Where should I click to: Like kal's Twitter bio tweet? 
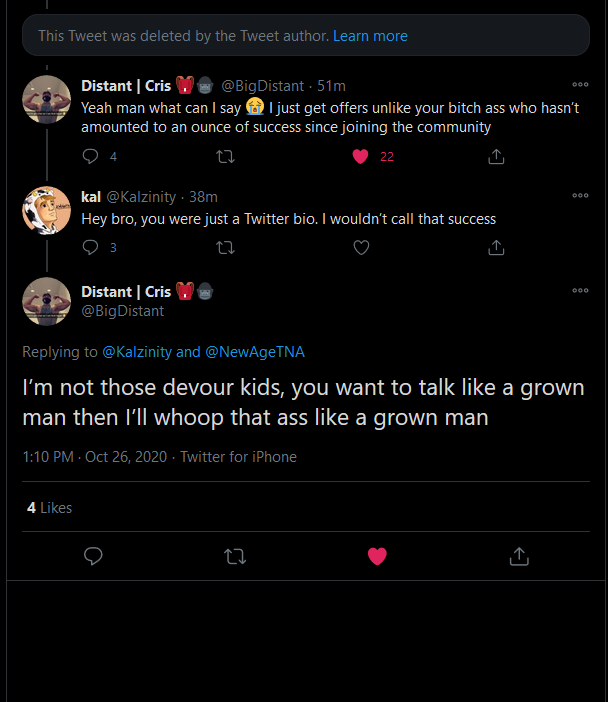361,247
